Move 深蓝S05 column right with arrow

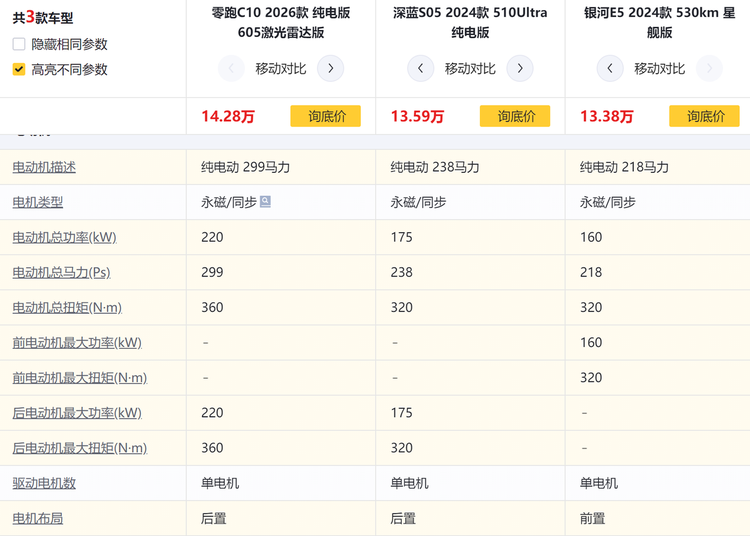point(519,69)
